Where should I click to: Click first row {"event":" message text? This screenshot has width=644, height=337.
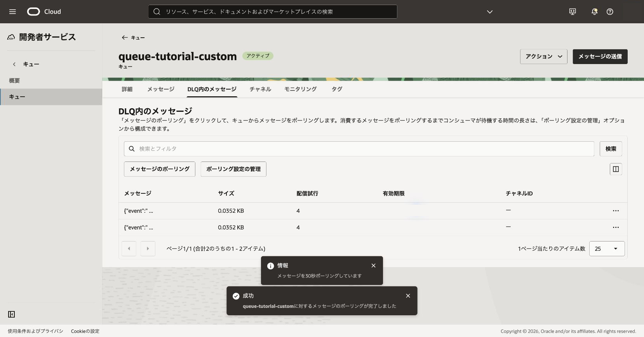point(138,211)
